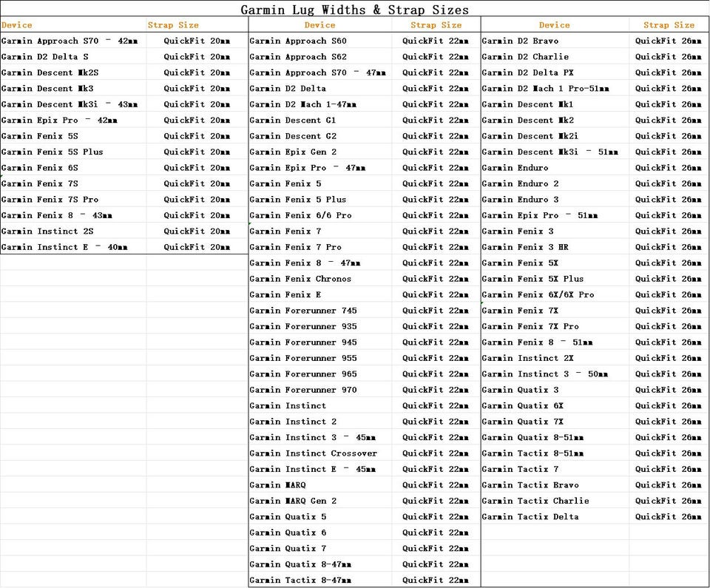Screen dimensions: 710x588
Task: Click the 'Garmin Fenix 6S' cell
Action: point(73,168)
